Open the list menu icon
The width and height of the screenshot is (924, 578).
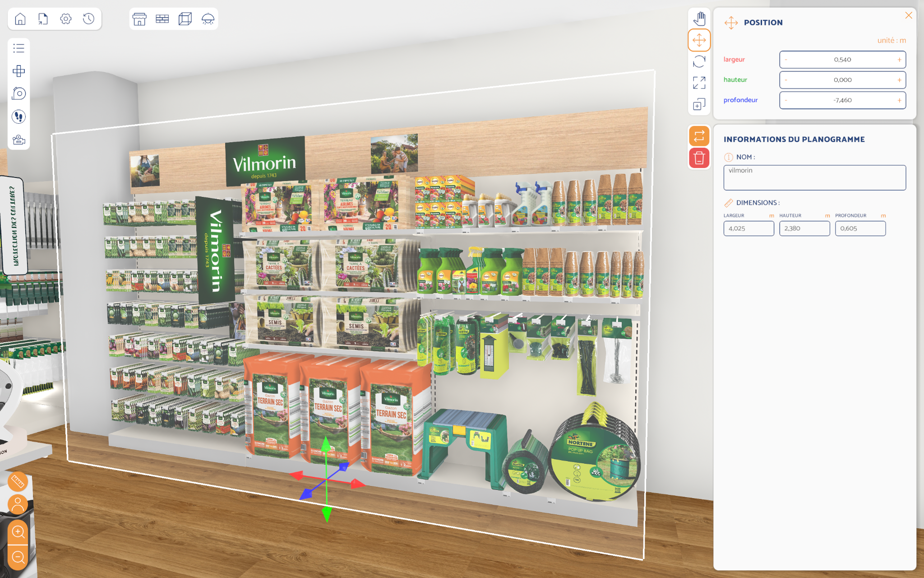click(19, 48)
